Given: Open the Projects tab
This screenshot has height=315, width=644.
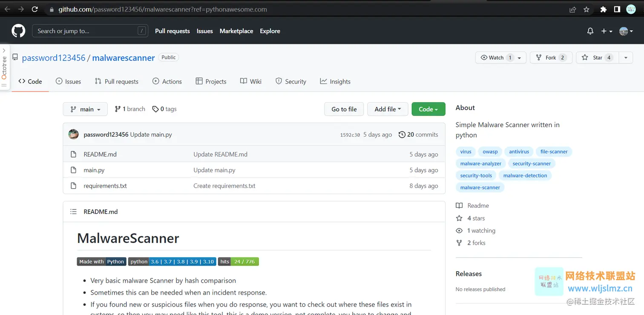Looking at the screenshot, I should click(x=211, y=81).
